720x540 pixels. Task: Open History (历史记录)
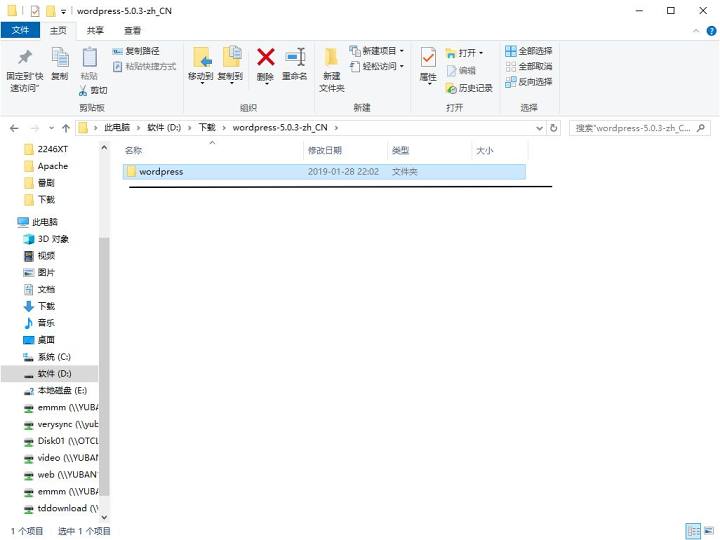tap(469, 88)
